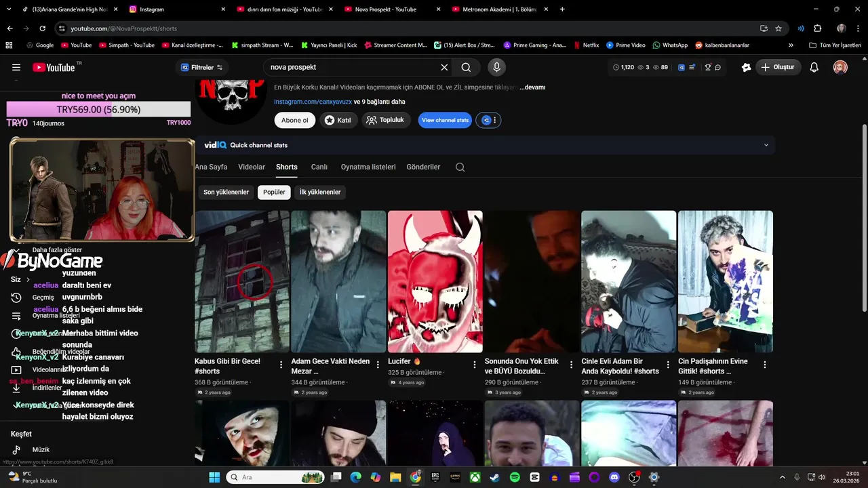
Task: Reload the page in Chrome
Action: point(42,28)
